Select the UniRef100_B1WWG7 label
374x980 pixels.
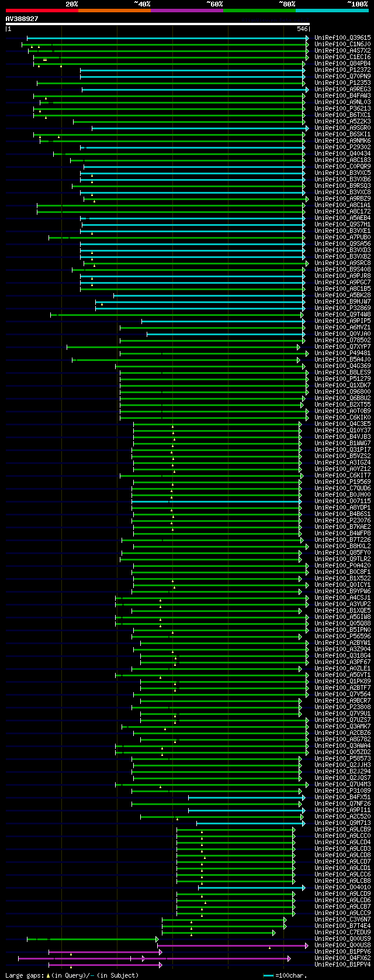pyautogui.click(x=342, y=443)
